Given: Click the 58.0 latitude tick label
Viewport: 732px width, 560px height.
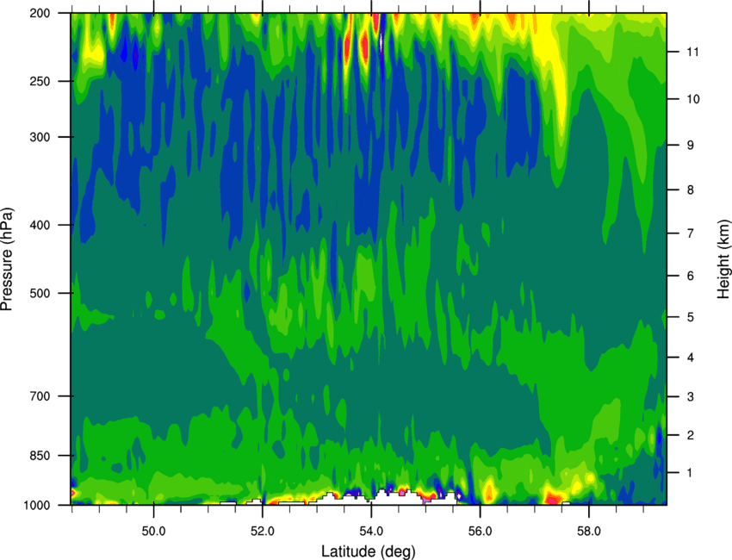Looking at the screenshot, I should [589, 532].
